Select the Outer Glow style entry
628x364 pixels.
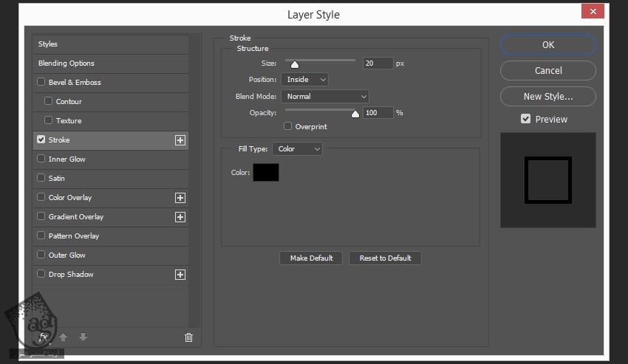[x=66, y=255]
